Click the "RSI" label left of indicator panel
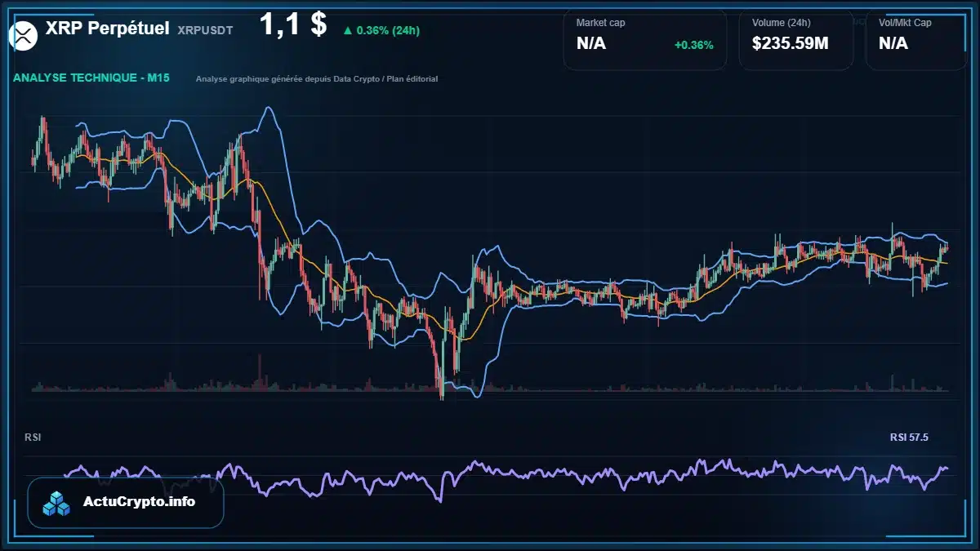Screen dimensions: 980x551 [33, 438]
